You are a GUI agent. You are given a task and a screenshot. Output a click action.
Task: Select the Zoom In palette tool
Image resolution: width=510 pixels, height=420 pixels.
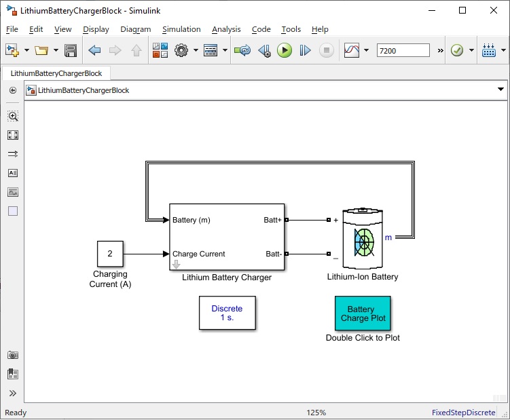coord(13,116)
